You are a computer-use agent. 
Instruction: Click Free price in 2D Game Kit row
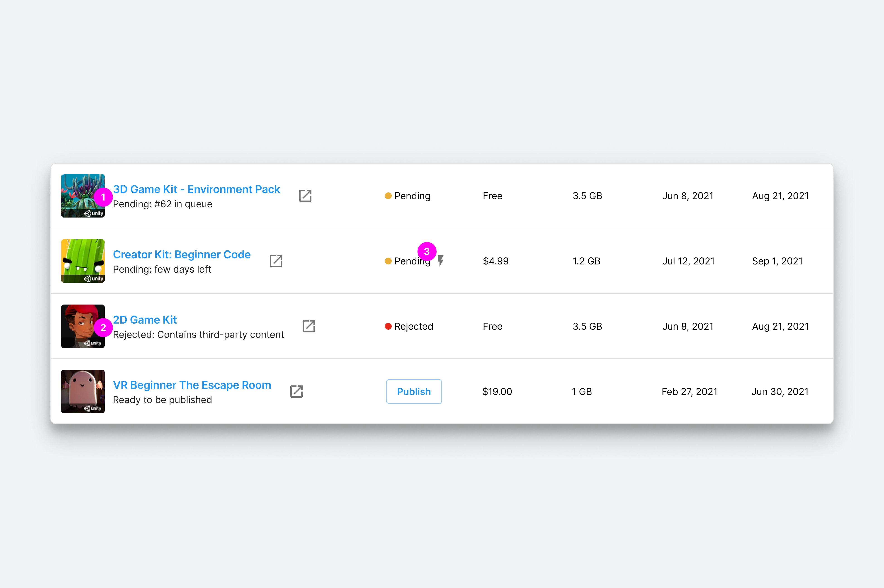[493, 326]
